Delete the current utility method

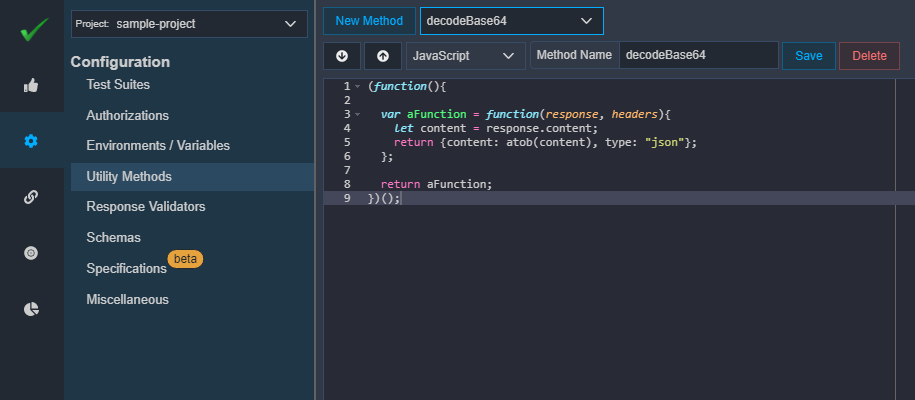tap(869, 56)
